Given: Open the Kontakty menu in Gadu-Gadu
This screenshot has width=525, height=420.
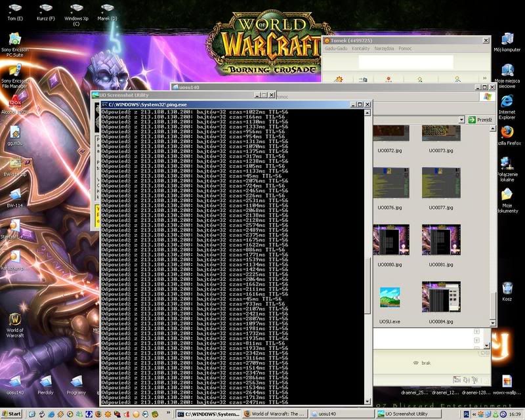Looking at the screenshot, I should (360, 49).
